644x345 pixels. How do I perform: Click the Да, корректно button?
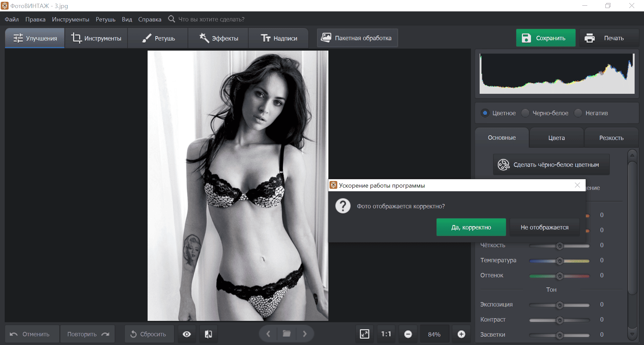pyautogui.click(x=471, y=227)
